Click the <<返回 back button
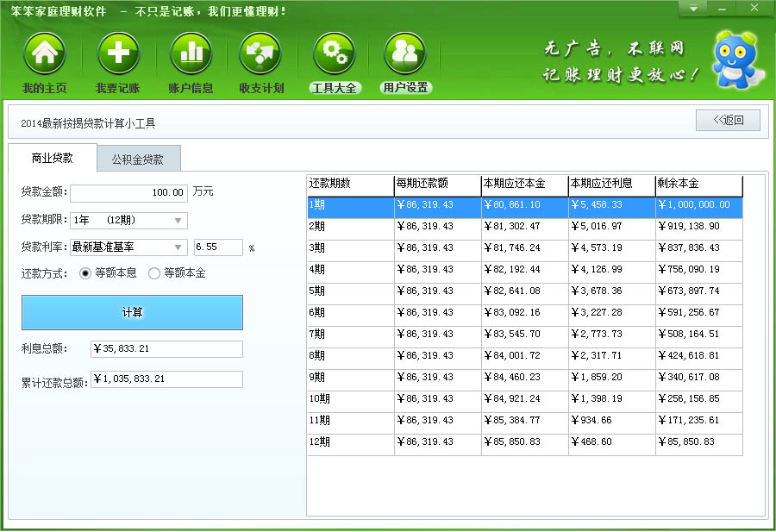 pyautogui.click(x=728, y=121)
